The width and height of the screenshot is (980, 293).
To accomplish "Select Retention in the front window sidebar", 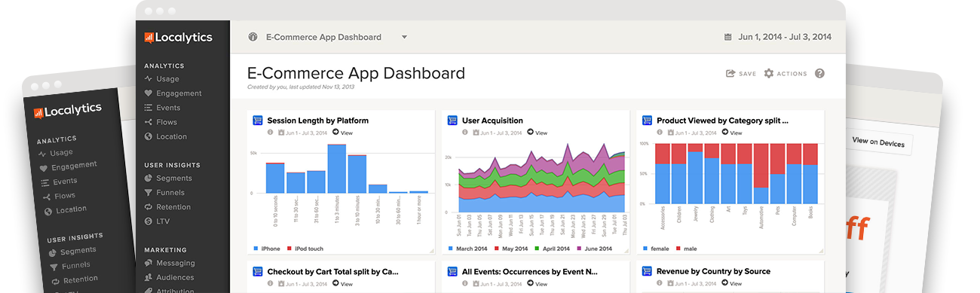I will point(167,207).
